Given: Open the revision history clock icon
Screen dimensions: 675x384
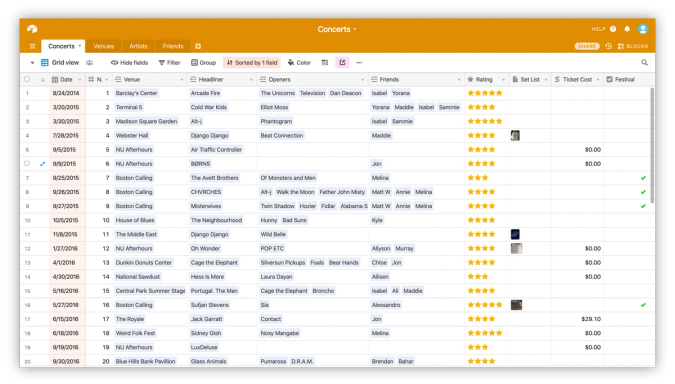Looking at the screenshot, I should (608, 46).
